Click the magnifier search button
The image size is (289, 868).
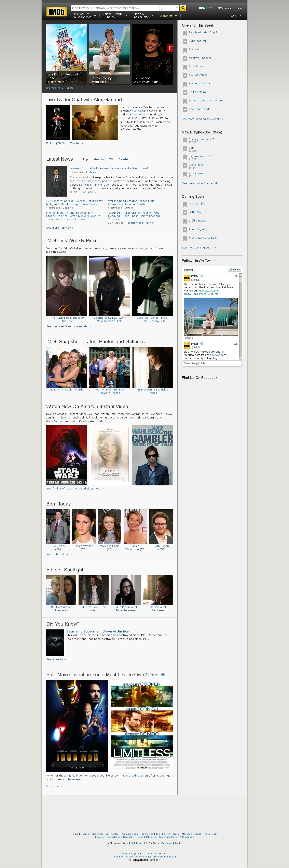183,8
